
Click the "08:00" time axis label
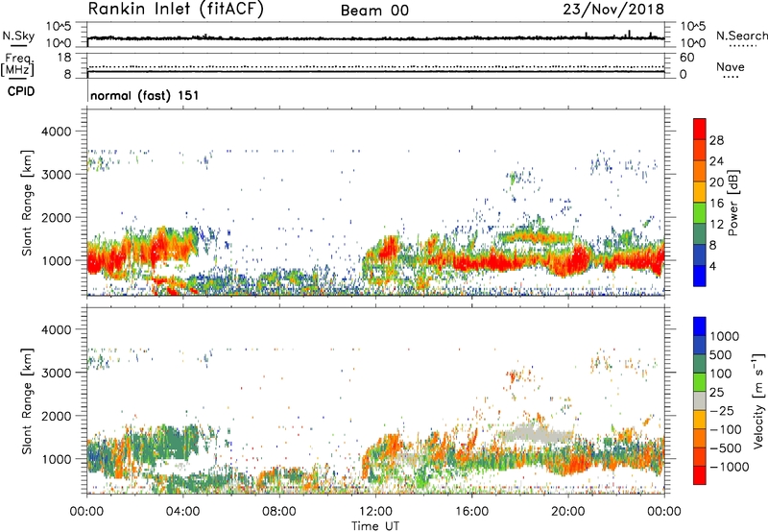click(x=279, y=512)
